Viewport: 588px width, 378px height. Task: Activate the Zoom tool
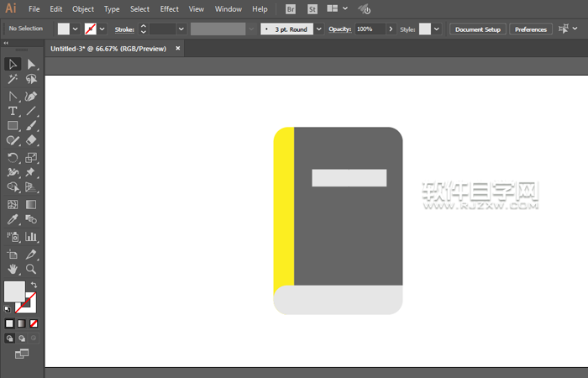31,269
